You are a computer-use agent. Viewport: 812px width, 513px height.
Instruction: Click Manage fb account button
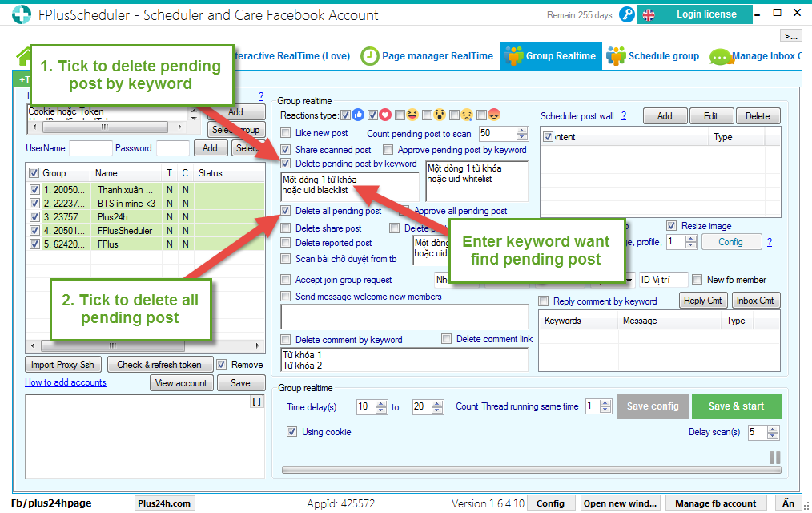[x=716, y=503]
